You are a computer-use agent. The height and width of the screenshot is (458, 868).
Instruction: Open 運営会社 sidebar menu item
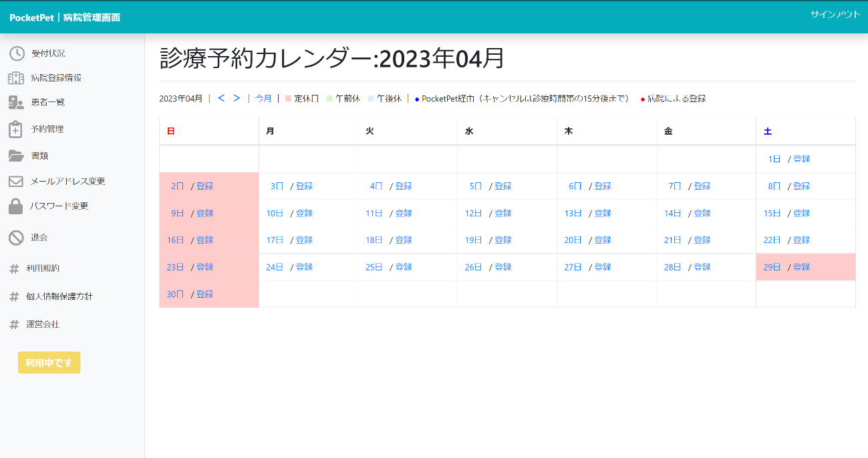point(43,324)
